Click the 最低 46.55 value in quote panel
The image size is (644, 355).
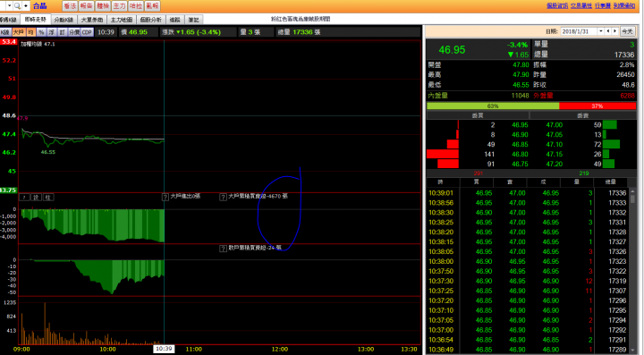pos(521,85)
